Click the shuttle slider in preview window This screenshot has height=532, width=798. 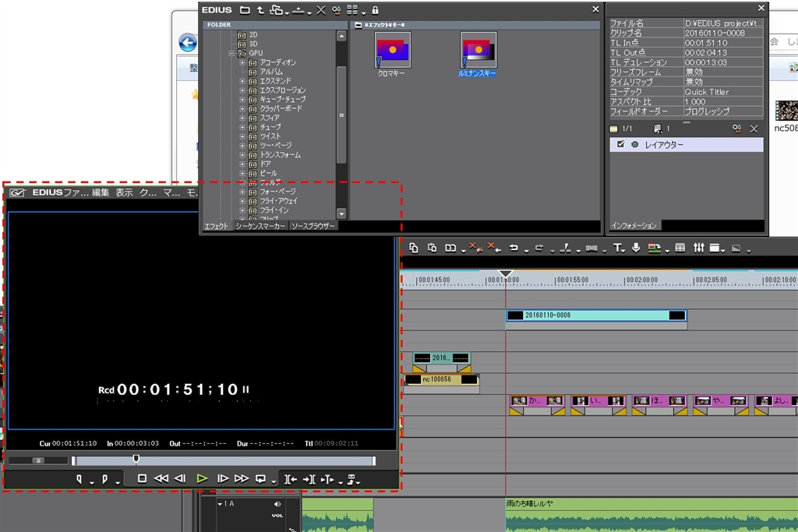[x=38, y=460]
